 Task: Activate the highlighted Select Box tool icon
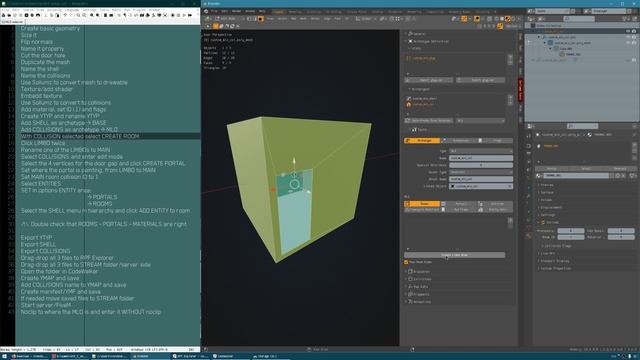pyautogui.click(x=216, y=26)
